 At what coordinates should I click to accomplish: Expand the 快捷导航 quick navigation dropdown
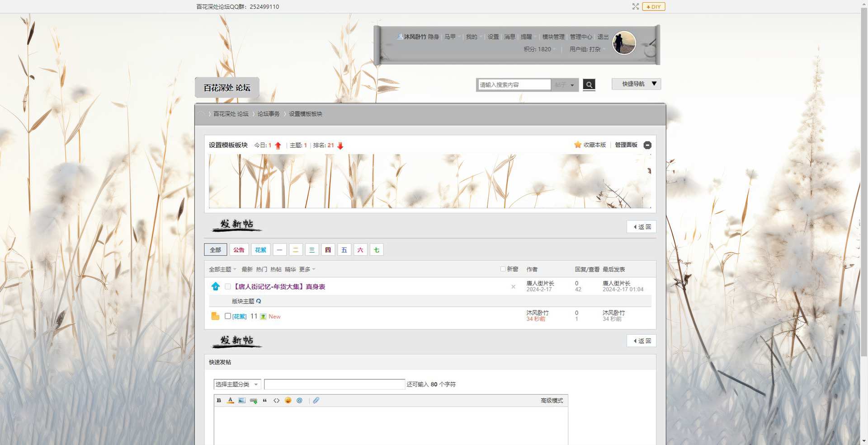636,84
